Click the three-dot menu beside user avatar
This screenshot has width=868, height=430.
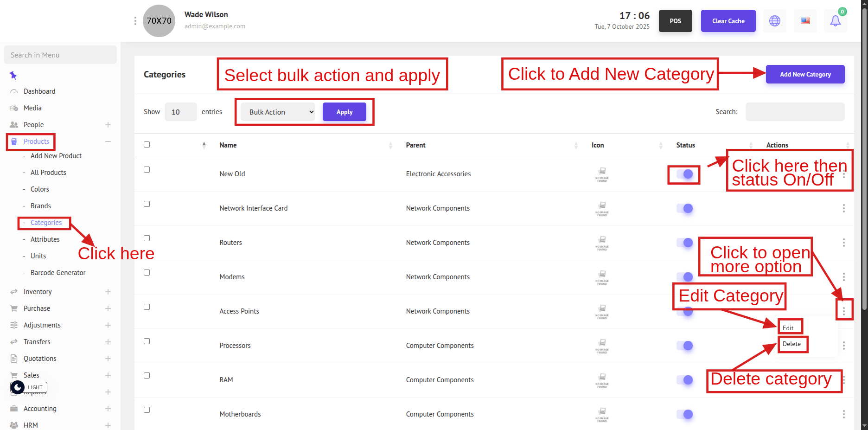pos(135,21)
